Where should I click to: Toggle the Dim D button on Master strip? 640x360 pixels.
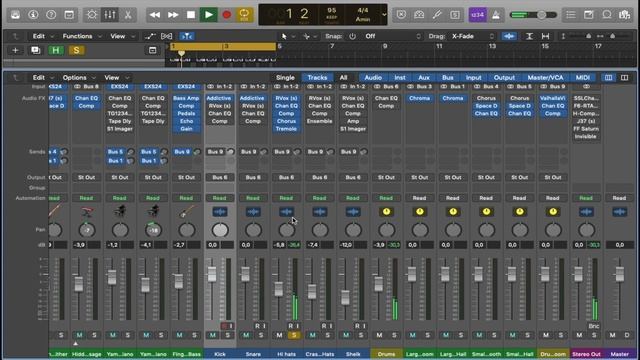[627, 335]
